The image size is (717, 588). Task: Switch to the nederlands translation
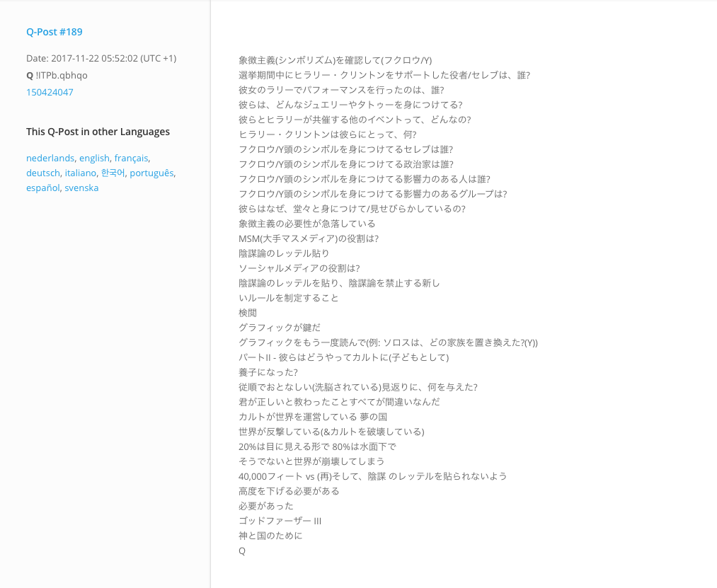pyautogui.click(x=50, y=158)
